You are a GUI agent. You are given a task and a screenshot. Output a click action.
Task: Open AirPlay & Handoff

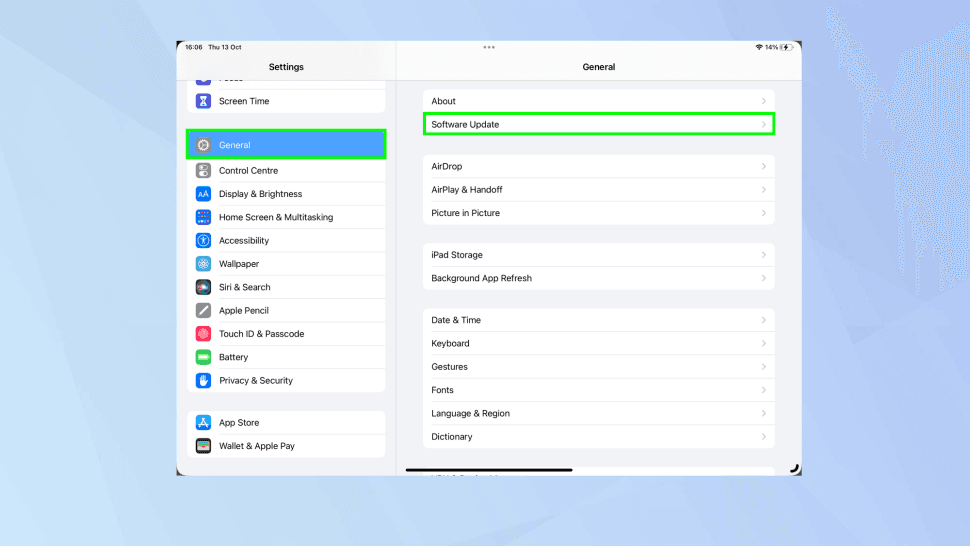(598, 190)
